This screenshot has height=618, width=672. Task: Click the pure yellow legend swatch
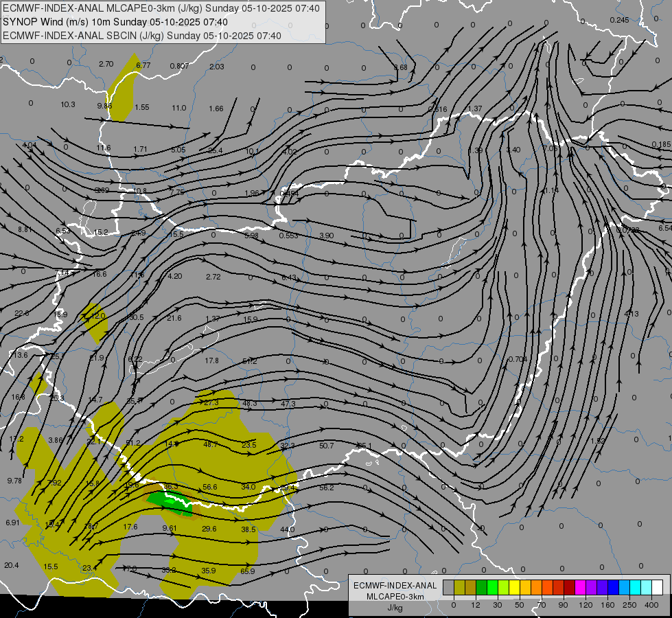click(514, 587)
